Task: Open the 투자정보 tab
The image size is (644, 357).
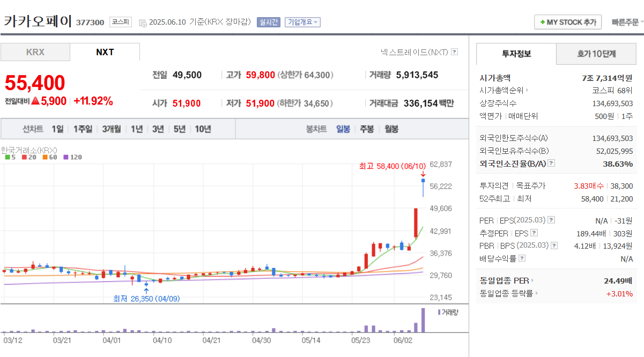Action: click(516, 54)
